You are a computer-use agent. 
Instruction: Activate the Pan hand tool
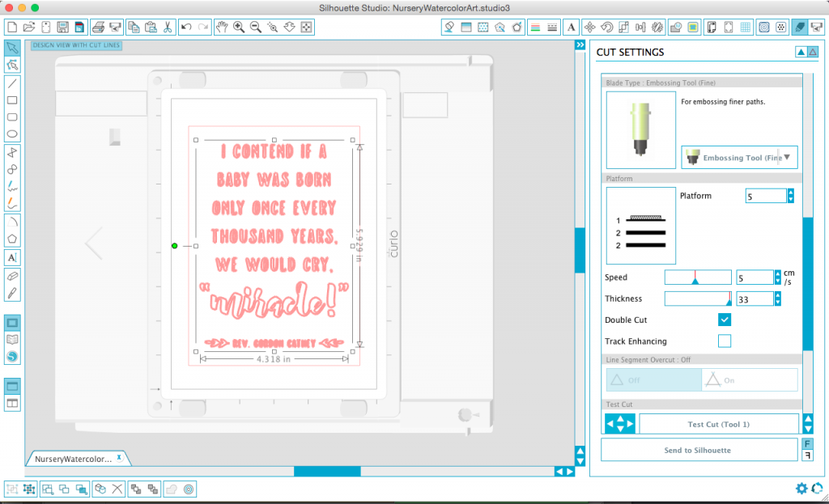pos(222,27)
